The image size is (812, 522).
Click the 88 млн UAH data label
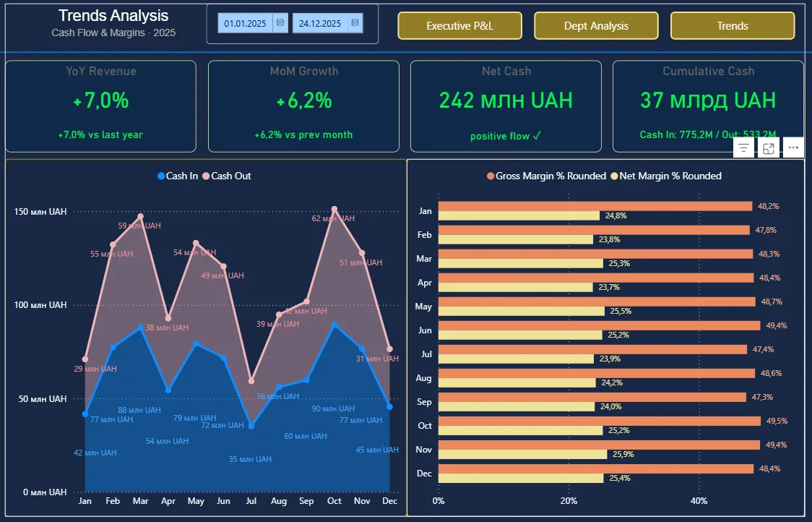point(139,410)
